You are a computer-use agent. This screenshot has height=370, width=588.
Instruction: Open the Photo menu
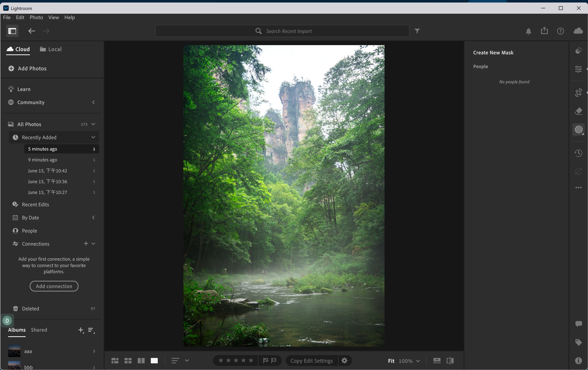click(36, 17)
